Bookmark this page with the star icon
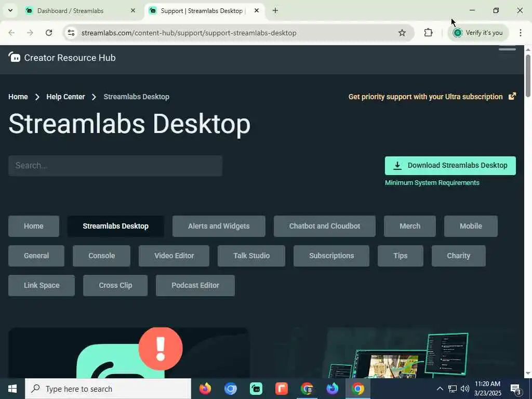This screenshot has height=399, width=532. 402,33
